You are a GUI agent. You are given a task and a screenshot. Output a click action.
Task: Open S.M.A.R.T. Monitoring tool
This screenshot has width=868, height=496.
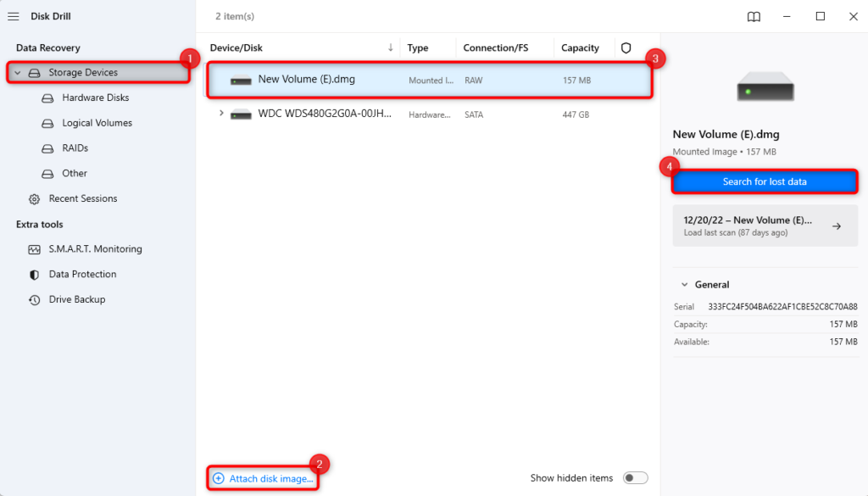[x=93, y=248]
